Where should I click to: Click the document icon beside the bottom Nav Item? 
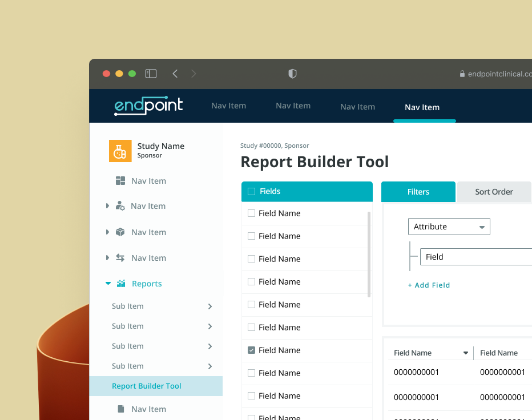(121, 409)
